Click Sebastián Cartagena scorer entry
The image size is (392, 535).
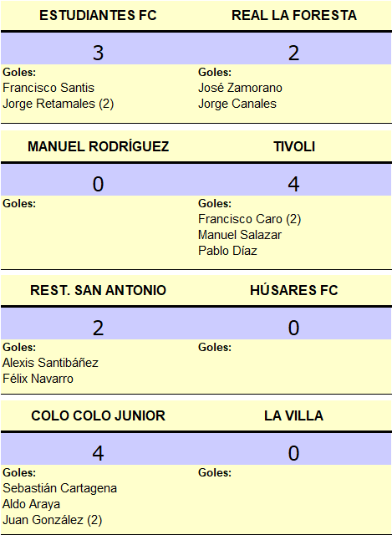59,488
